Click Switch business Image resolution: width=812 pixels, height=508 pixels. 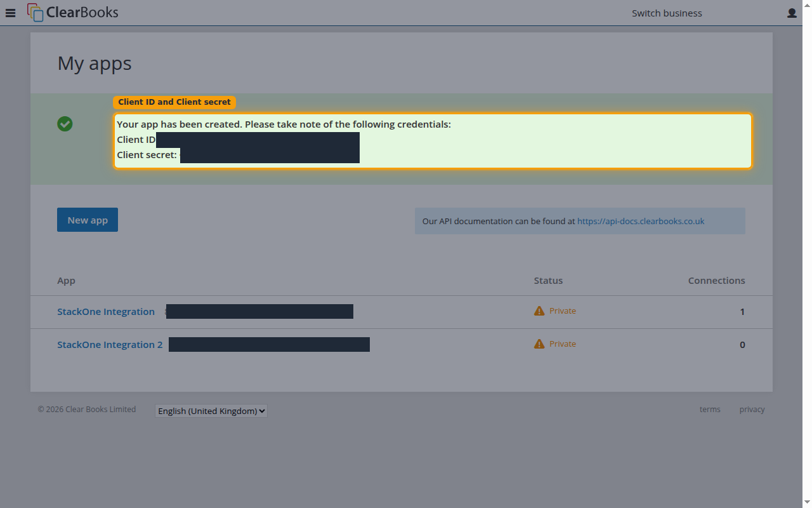pos(667,13)
